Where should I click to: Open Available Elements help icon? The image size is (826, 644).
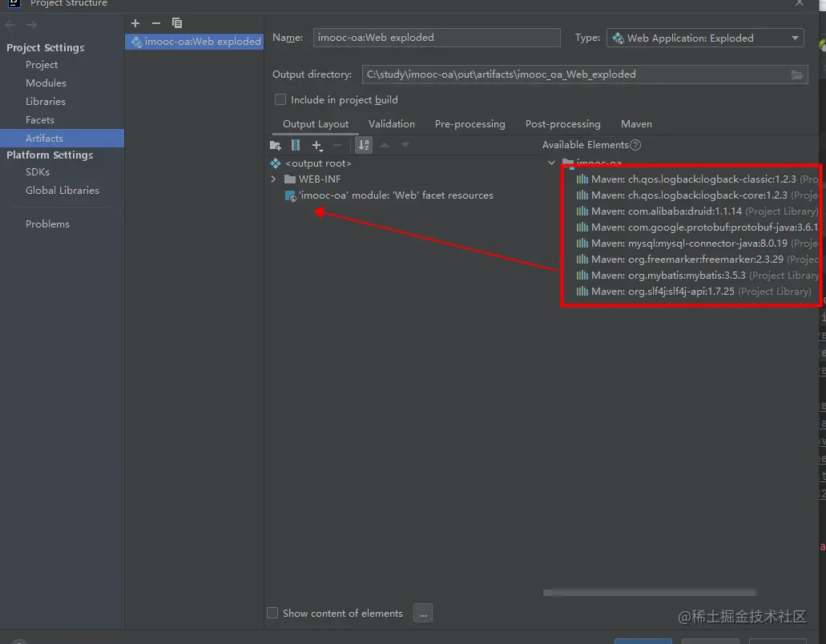[635, 145]
